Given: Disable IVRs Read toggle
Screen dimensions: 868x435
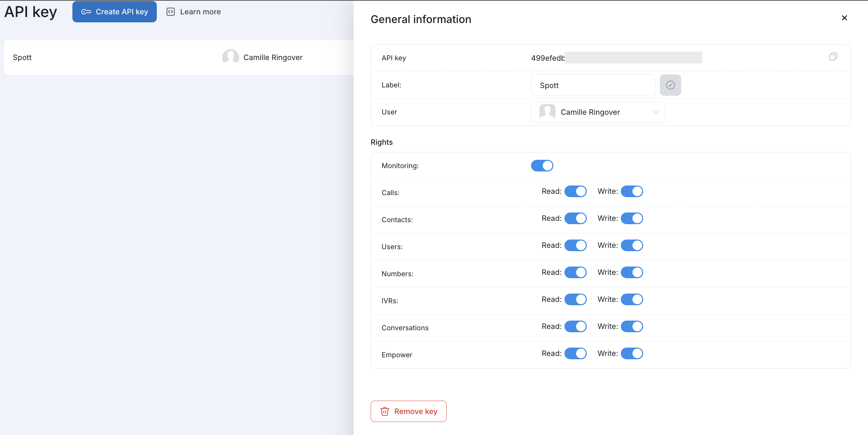Looking at the screenshot, I should click(x=575, y=299).
